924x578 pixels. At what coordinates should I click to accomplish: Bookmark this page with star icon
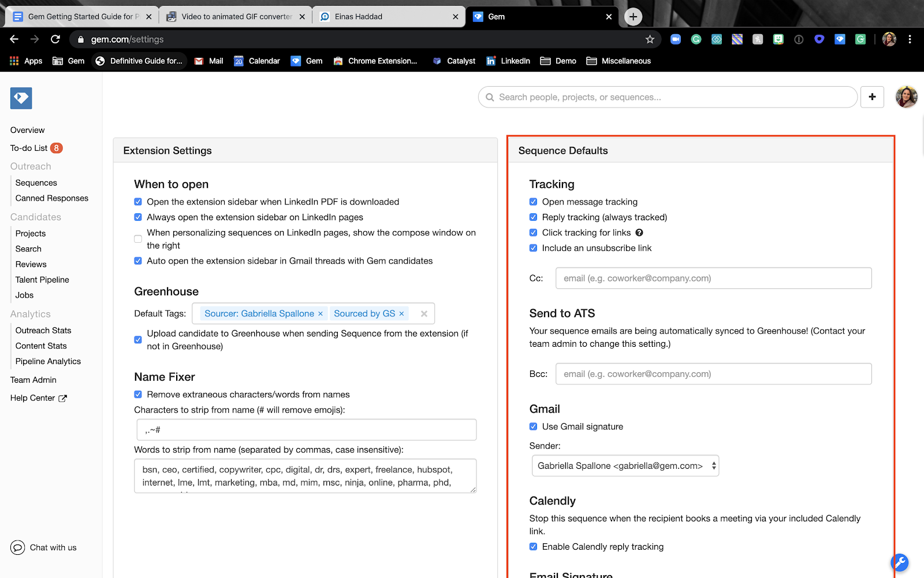650,39
